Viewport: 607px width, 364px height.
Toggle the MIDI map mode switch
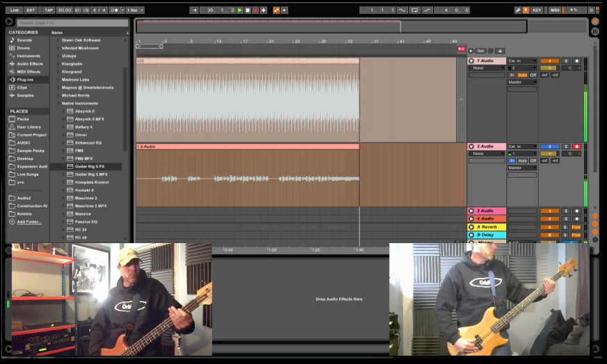point(555,10)
